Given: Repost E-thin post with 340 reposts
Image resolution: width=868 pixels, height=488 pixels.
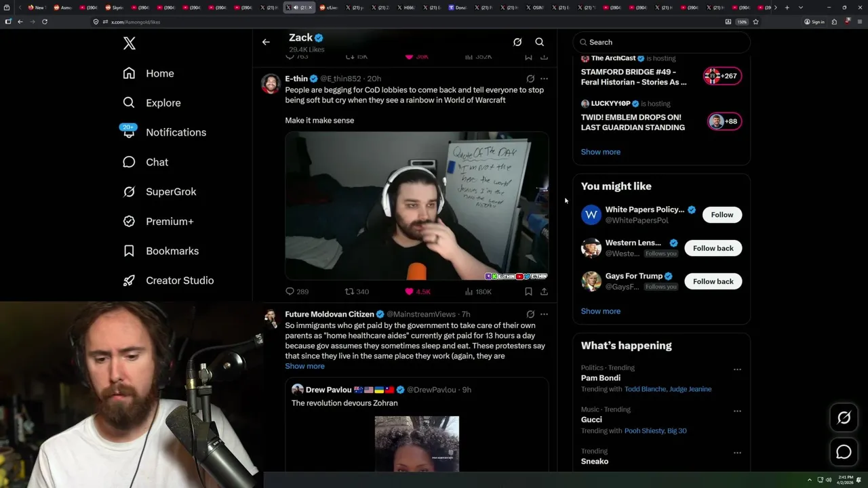Looking at the screenshot, I should click(357, 291).
